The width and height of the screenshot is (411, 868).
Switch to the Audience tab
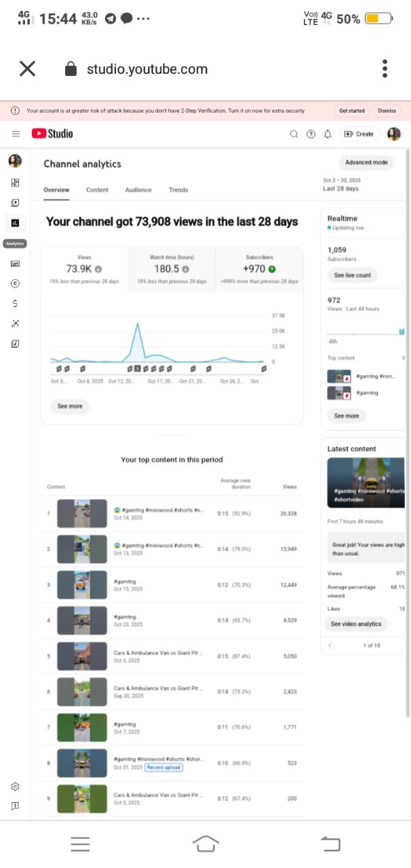pyautogui.click(x=138, y=190)
